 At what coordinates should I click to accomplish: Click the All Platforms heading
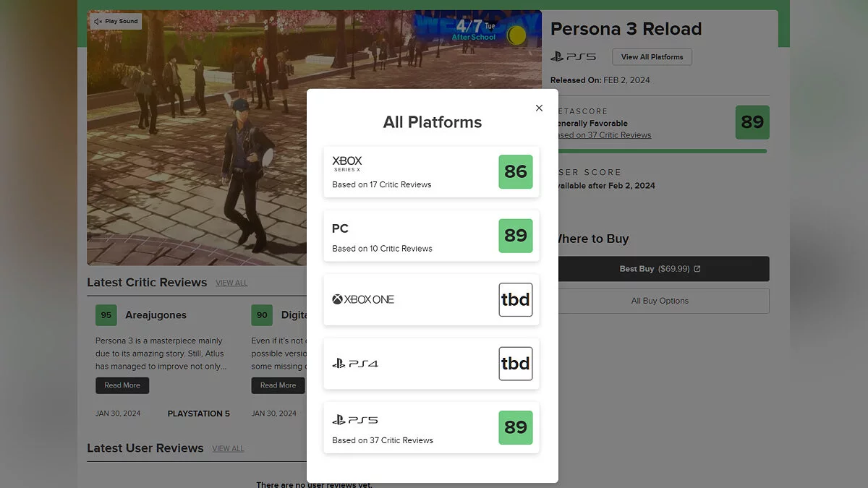click(x=433, y=122)
